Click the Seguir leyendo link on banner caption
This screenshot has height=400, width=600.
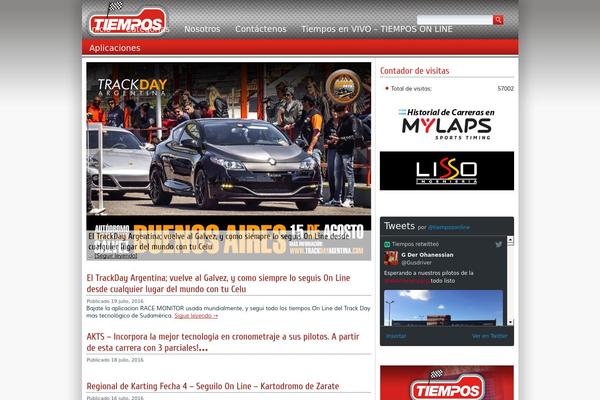[116, 256]
